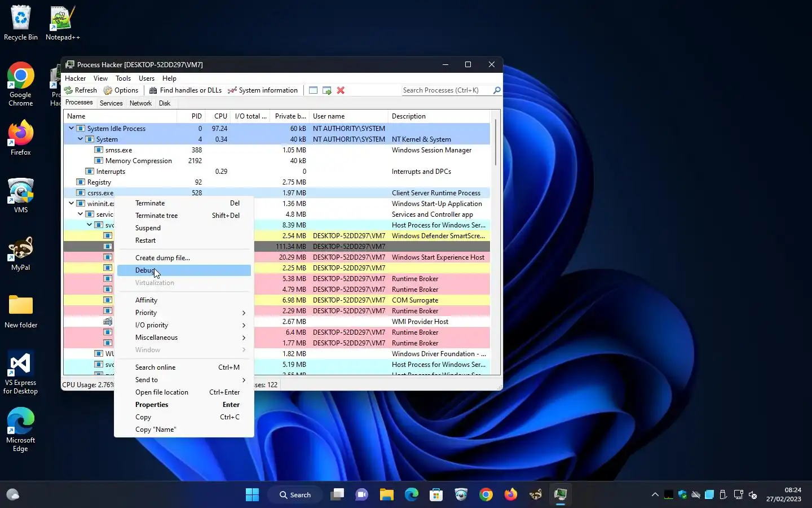Choose Terminate tree in context menu
This screenshot has height=508, width=812.
click(184, 216)
